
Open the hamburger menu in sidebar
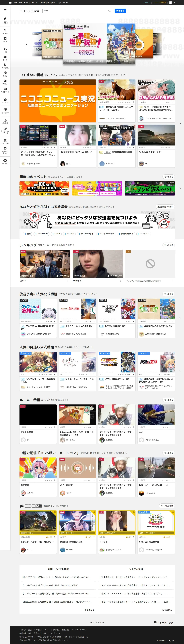[x=5, y=10]
